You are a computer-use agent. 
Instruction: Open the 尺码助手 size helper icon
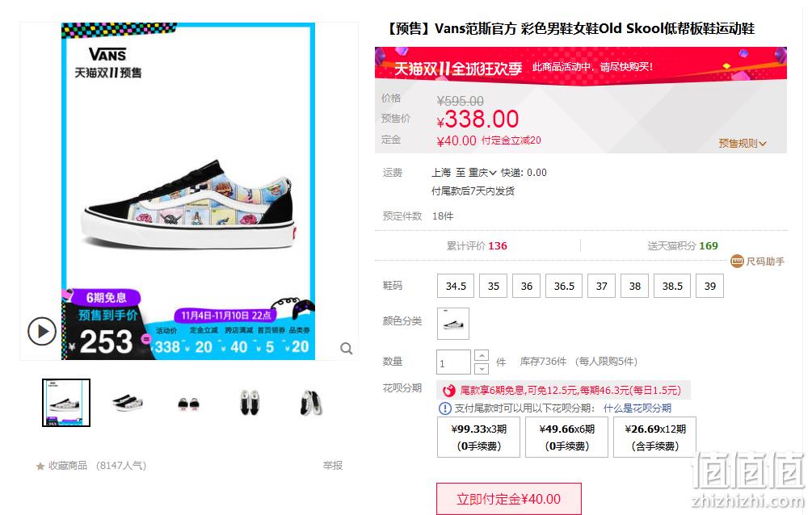coord(737,262)
